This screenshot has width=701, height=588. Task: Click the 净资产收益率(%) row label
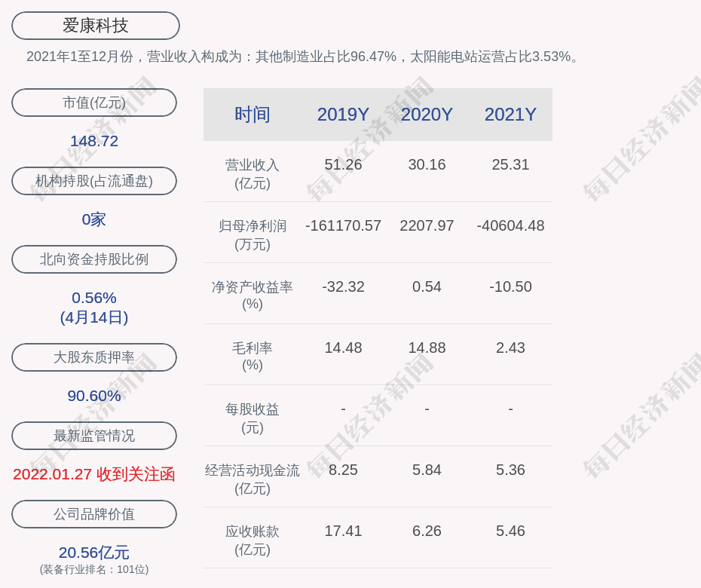[253, 296]
